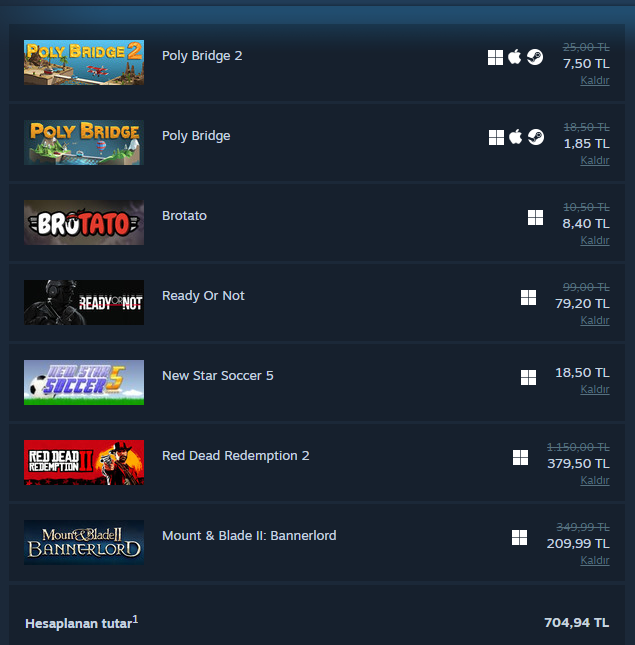Image resolution: width=635 pixels, height=645 pixels.
Task: Click Kaldır for Mount & Blade II: Bannerlord
Action: click(595, 560)
